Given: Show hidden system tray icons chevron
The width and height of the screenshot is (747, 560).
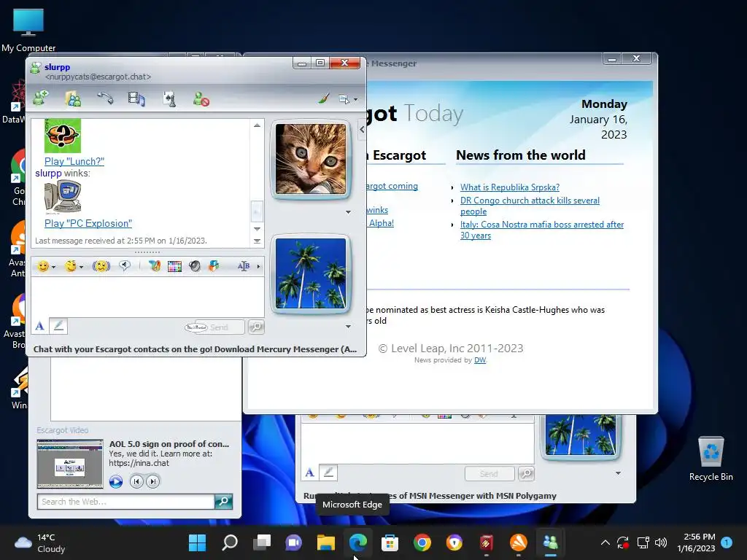Looking at the screenshot, I should [605, 542].
